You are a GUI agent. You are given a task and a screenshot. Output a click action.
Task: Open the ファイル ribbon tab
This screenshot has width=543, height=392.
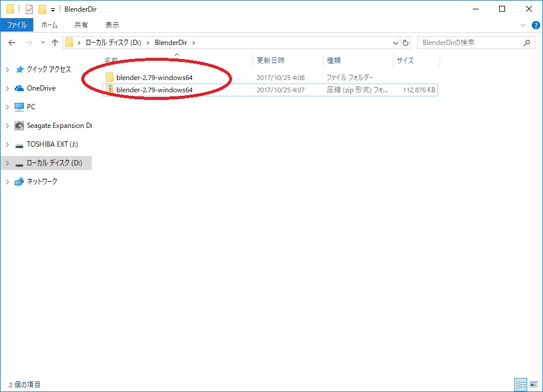[16, 25]
